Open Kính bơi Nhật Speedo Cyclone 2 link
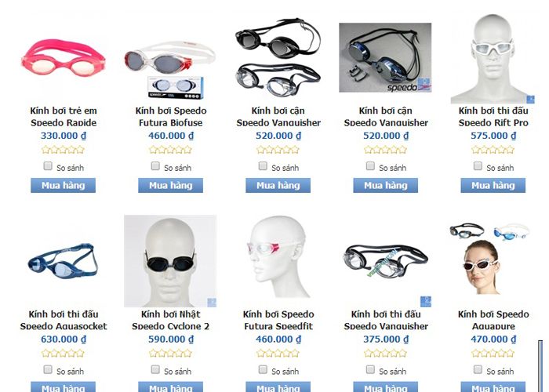Screen dimensions: 549x392 click(x=170, y=320)
